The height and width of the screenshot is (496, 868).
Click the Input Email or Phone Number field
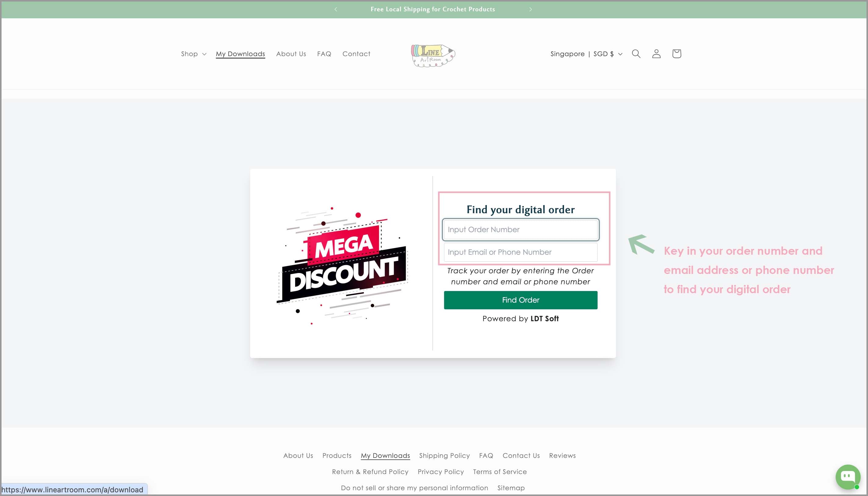(x=520, y=252)
